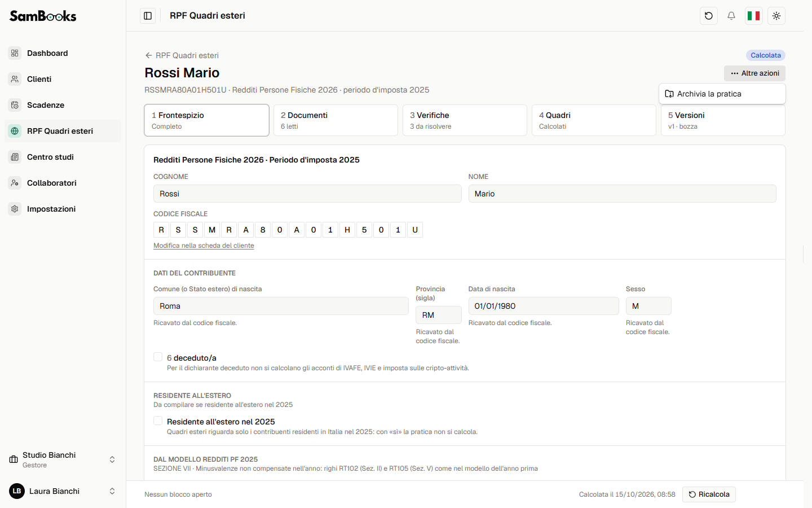The height and width of the screenshot is (508, 812).
Task: Click the Nessun blocco aperto status text
Action: 178,494
